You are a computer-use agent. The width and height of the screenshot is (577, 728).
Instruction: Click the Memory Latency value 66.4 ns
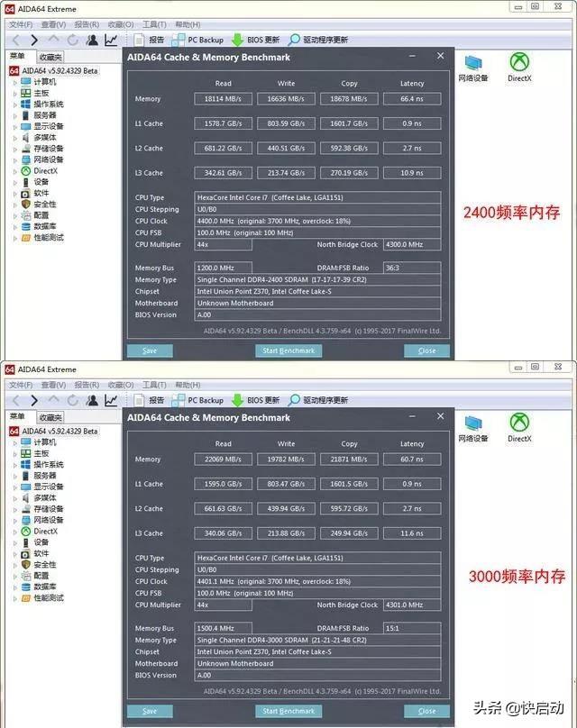(x=412, y=99)
